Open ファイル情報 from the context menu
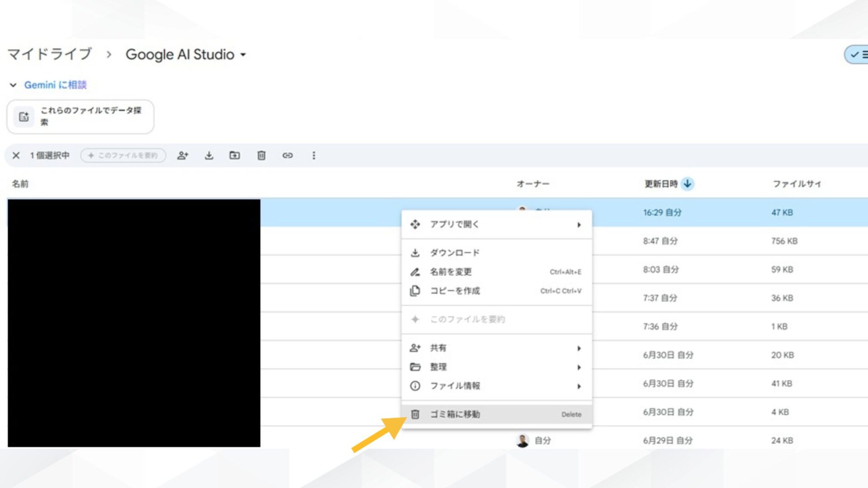Image resolution: width=868 pixels, height=488 pixels. [455, 386]
